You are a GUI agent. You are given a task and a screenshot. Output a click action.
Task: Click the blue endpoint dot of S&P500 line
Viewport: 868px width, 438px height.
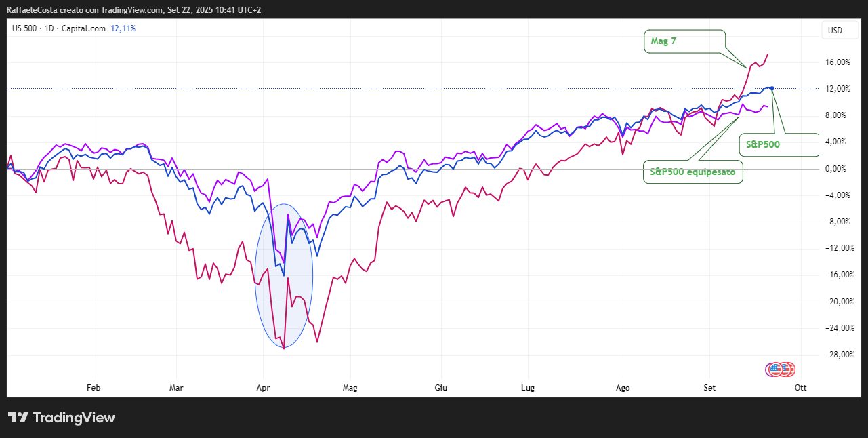772,88
